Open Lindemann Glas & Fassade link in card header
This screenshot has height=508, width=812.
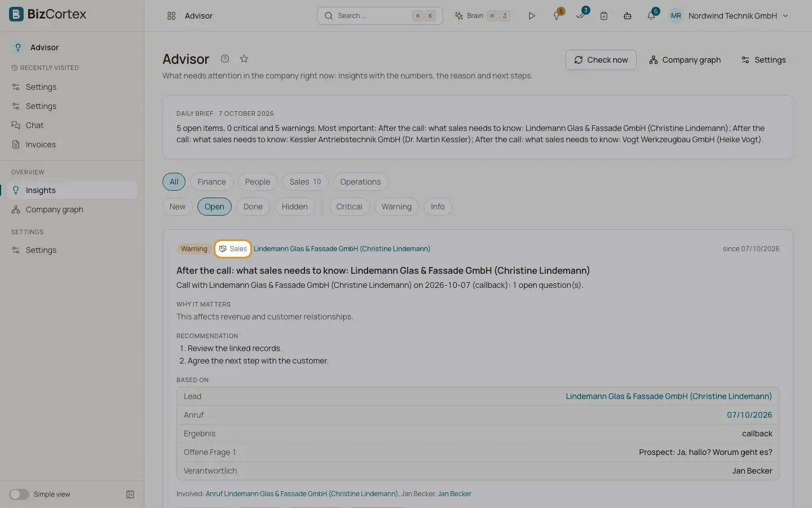click(x=342, y=249)
